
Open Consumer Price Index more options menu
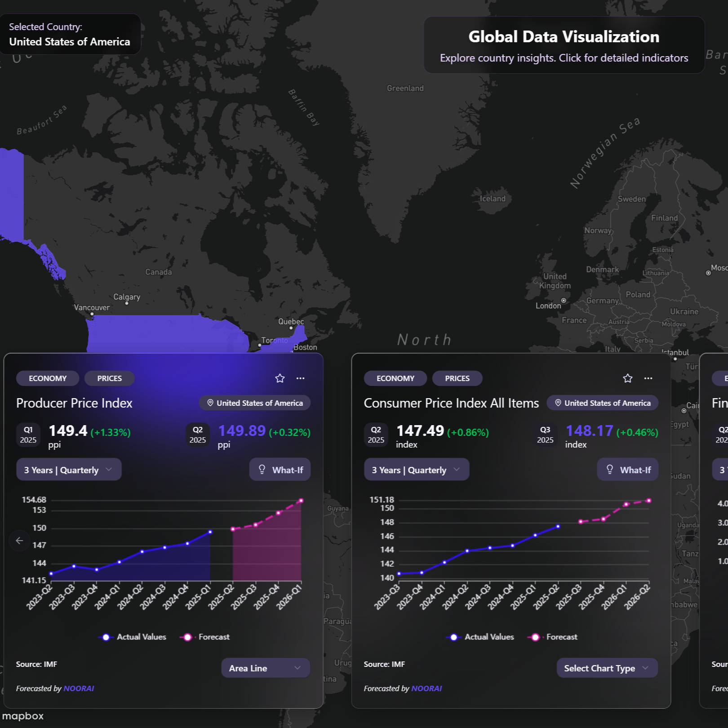pos(648,378)
